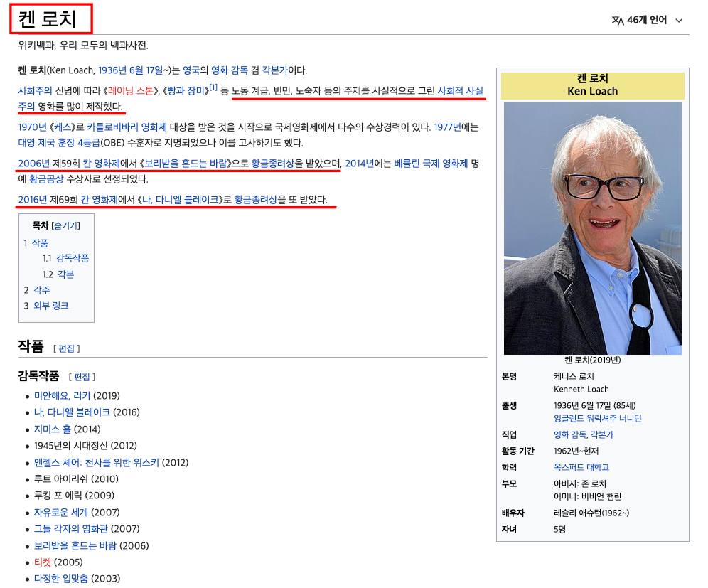Open 보리밭을 흔드는 바람 (2006) in filmography list
Viewport: 708px width, 588px height.
pyautogui.click(x=75, y=545)
